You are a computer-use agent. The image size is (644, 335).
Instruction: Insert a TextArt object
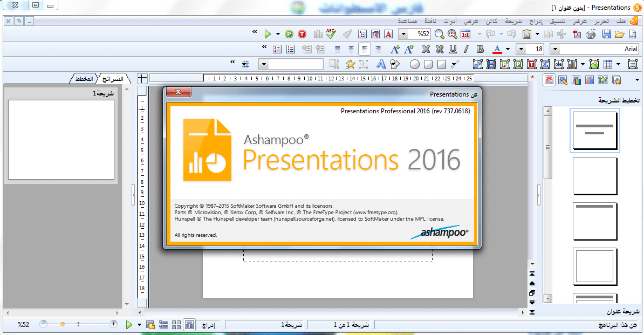(x=381, y=64)
